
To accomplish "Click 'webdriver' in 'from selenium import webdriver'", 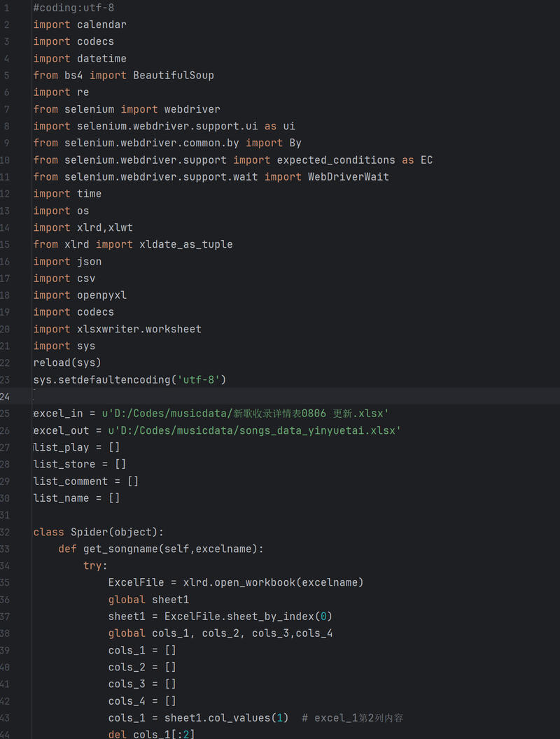I will (x=192, y=109).
